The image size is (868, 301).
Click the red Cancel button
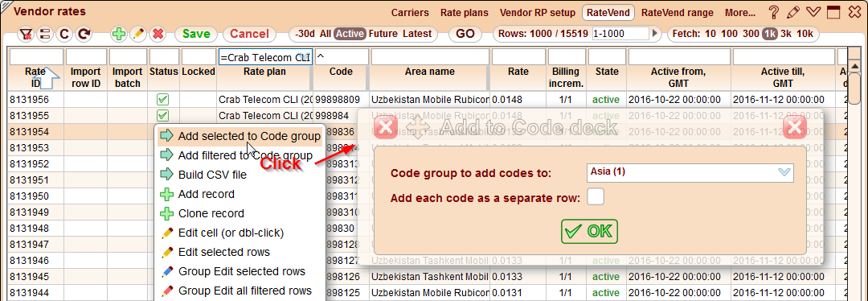(250, 34)
